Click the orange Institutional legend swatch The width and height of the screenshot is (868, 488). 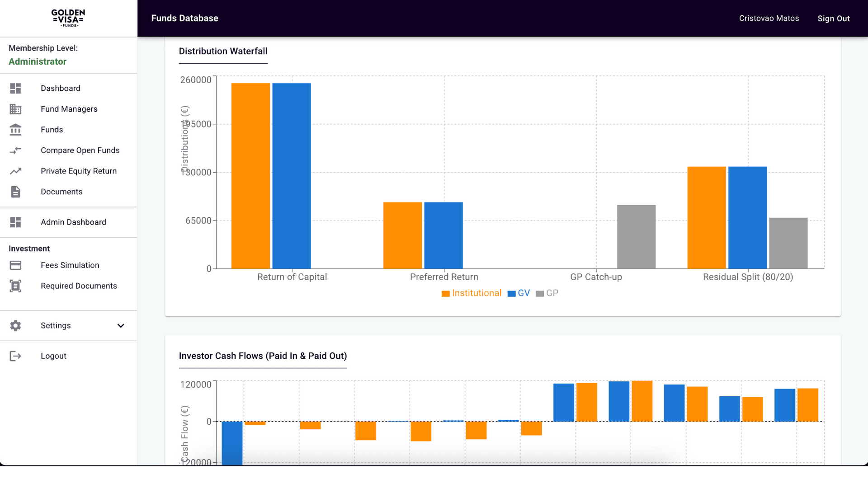coord(446,294)
